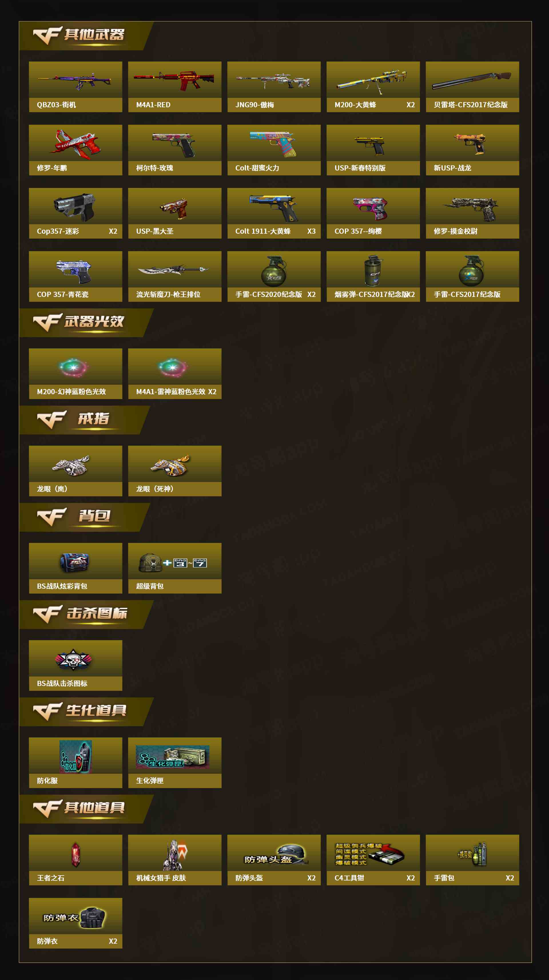Click the 生化弹匣 ammo box item
549x980 pixels.
tap(174, 763)
